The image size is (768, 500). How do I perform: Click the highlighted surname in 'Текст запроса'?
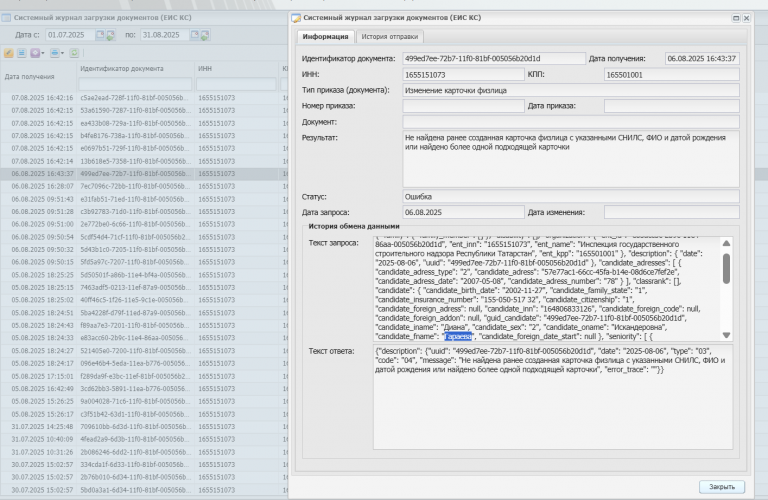click(458, 336)
